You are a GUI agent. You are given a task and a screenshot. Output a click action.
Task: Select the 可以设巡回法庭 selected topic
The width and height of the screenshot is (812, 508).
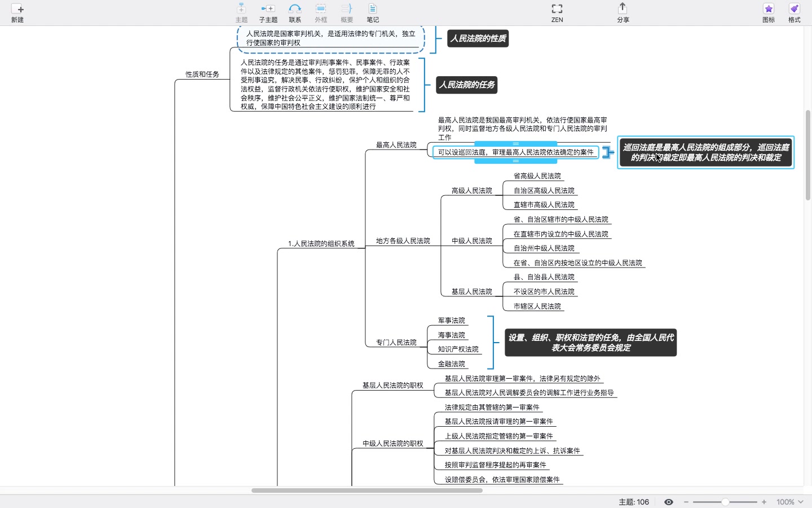pyautogui.click(x=515, y=152)
